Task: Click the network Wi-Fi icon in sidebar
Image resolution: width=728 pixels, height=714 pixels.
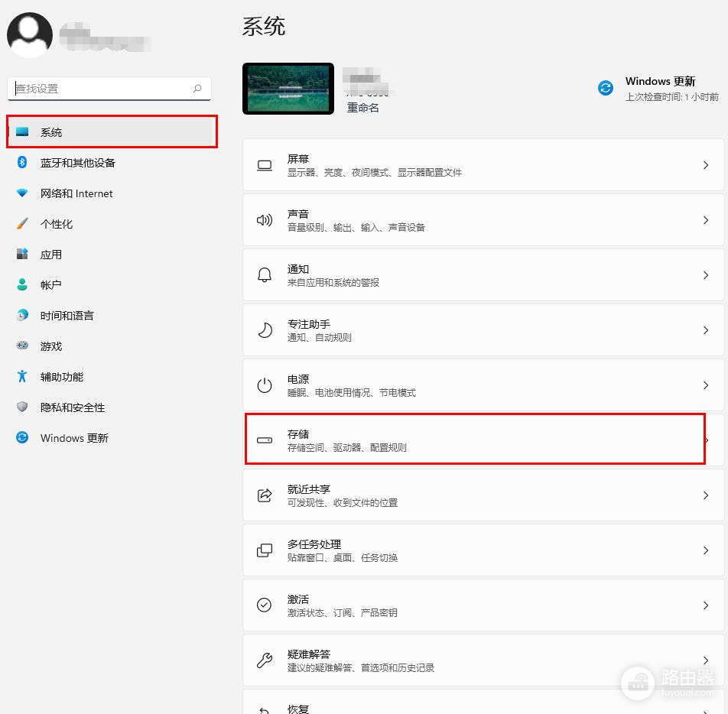Action: pyautogui.click(x=22, y=193)
